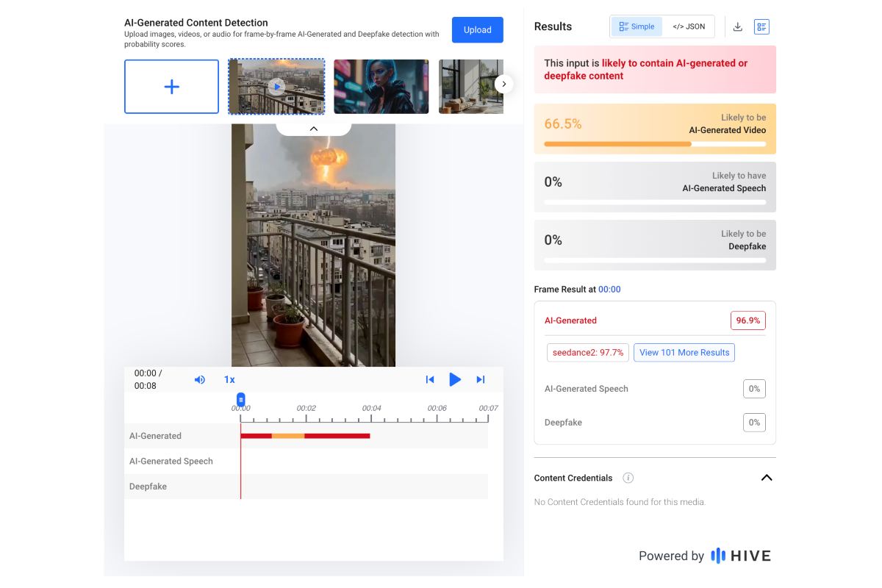
Task: Open View 101 More Results
Action: click(x=684, y=353)
